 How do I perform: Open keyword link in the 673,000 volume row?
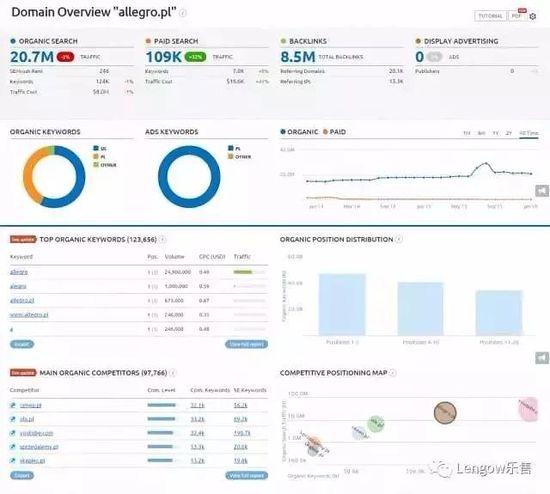tap(22, 301)
